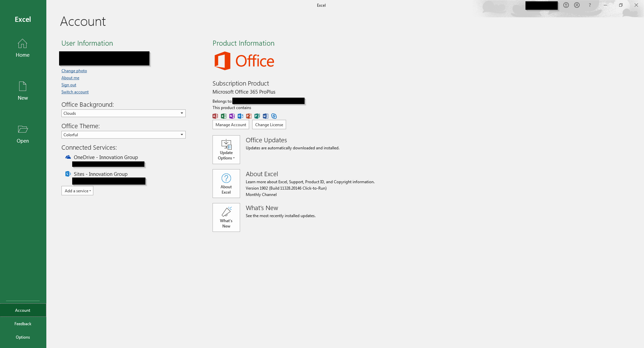This screenshot has height=348, width=644.
Task: Open the About me link
Action: 71,78
